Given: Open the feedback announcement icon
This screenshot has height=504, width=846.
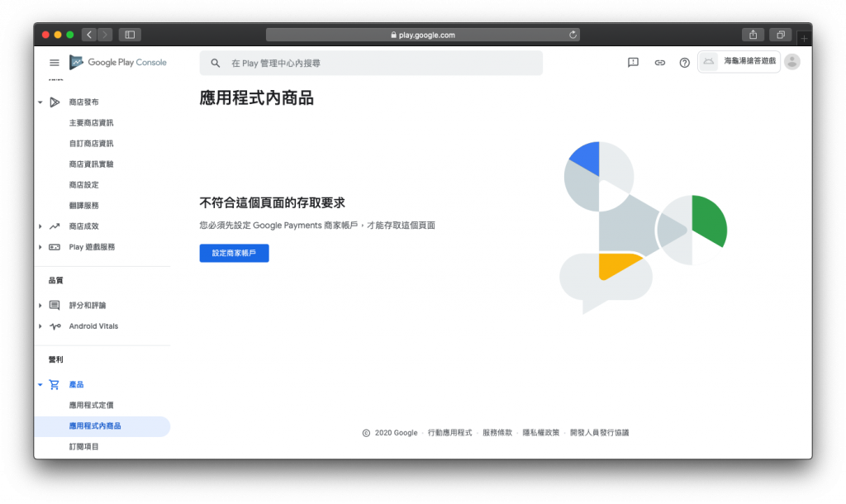Looking at the screenshot, I should (633, 63).
